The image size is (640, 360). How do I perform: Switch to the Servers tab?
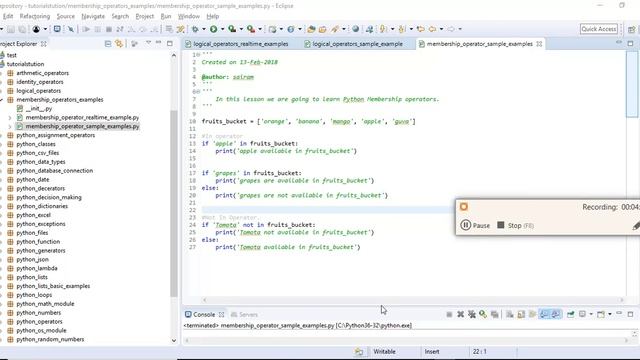coord(244,314)
